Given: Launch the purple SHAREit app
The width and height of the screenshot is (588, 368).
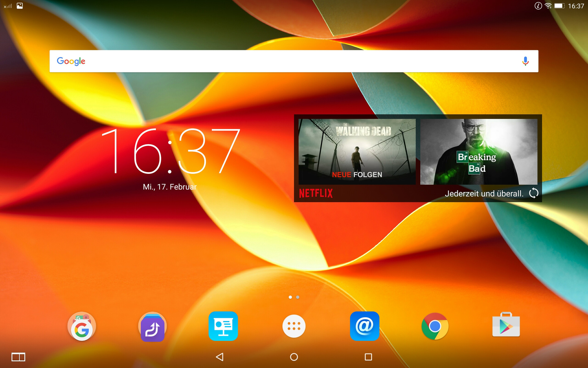Looking at the screenshot, I should pos(153,327).
